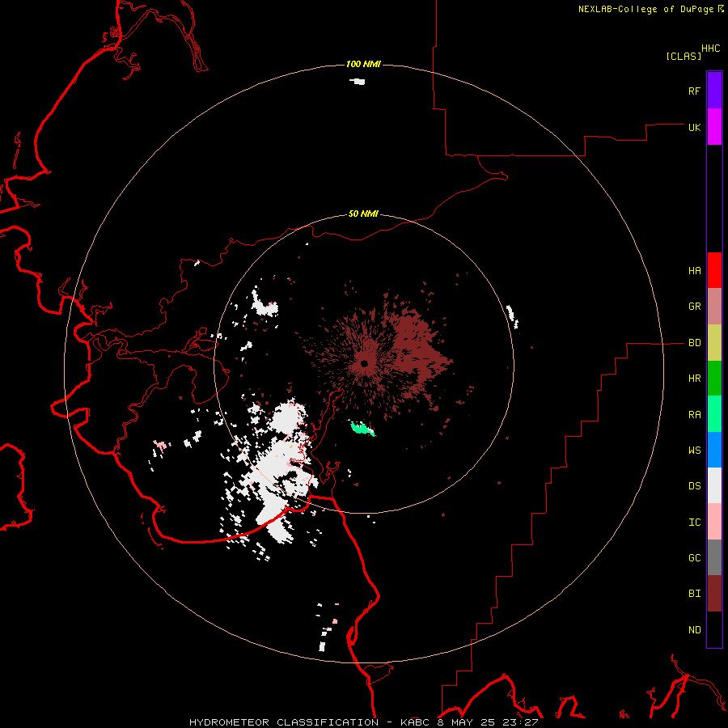Click the IC light-pink legend swatch
The image size is (728, 728).
click(714, 522)
